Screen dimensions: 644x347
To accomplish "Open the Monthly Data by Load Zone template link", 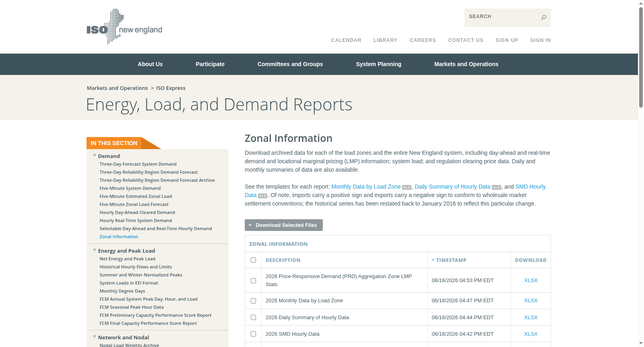I will pyautogui.click(x=366, y=187).
